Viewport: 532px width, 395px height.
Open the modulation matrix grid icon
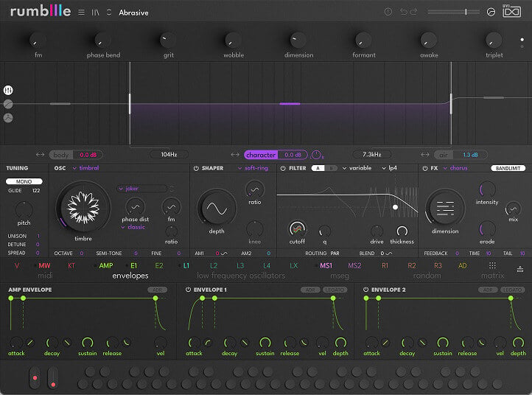click(x=492, y=265)
